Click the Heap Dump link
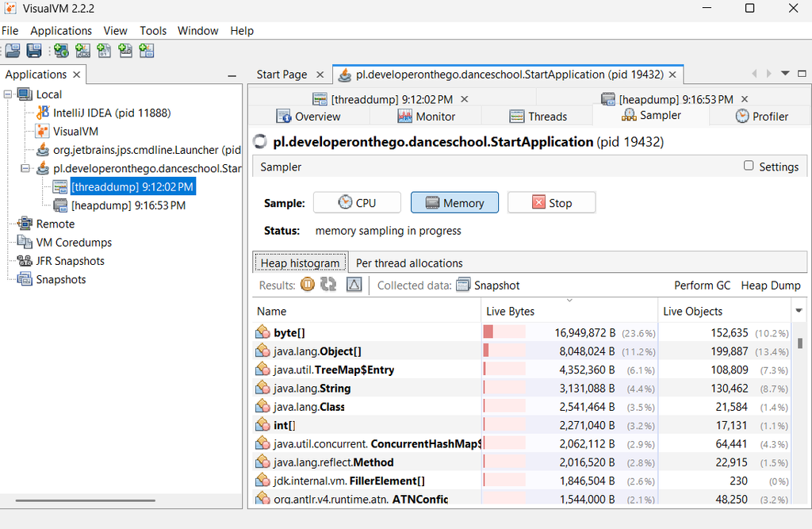This screenshot has height=529, width=812. tap(771, 286)
